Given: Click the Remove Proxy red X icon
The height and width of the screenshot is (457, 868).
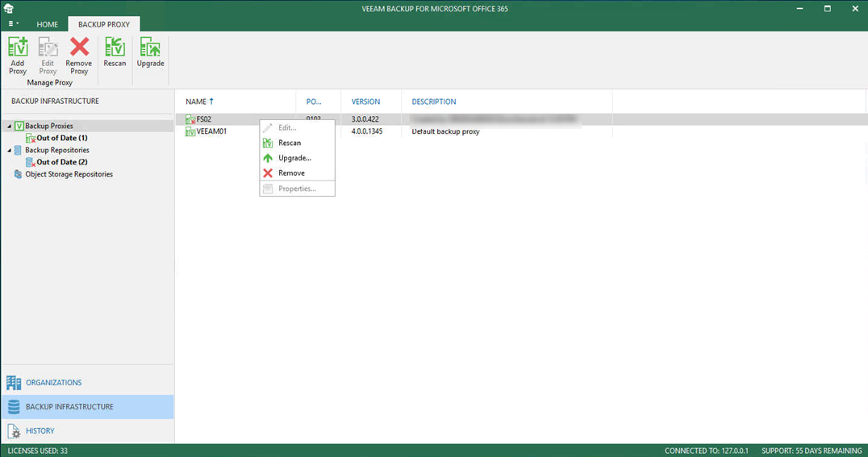Looking at the screenshot, I should coord(79,47).
